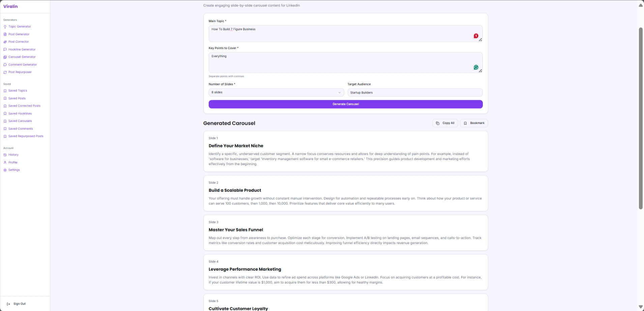Click the bookmark icon on Bookmark button

[465, 123]
